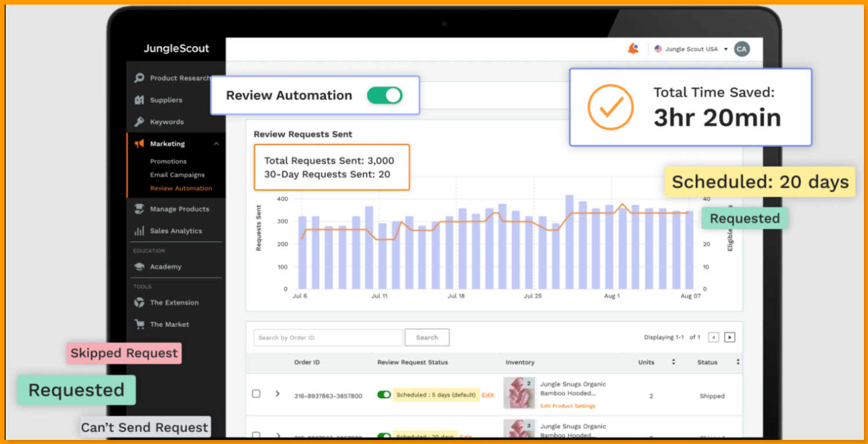Click the Marketing megaphone icon

pos(139,144)
